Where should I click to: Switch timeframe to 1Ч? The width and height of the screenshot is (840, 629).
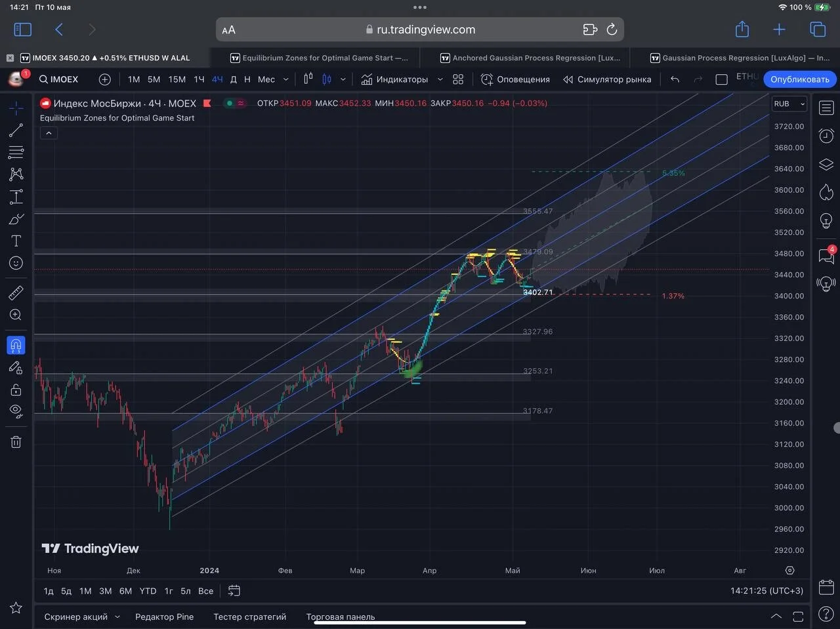[x=199, y=79]
